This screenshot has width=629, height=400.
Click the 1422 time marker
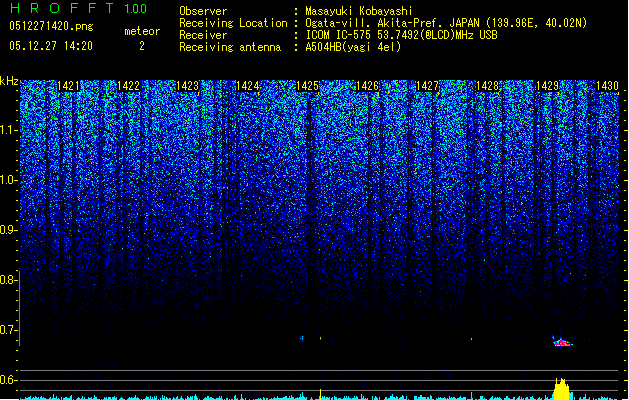[x=128, y=86]
